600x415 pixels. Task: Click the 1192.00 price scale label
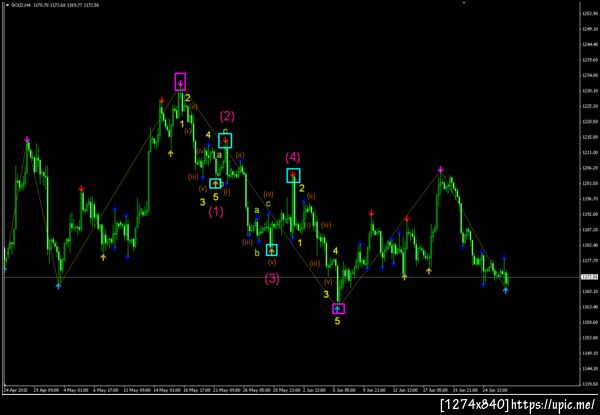[588, 214]
